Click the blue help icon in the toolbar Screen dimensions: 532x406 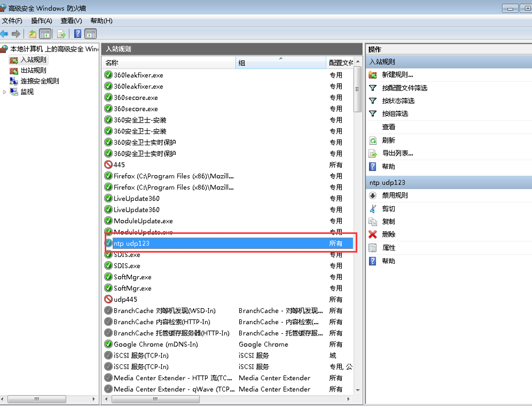click(x=77, y=34)
